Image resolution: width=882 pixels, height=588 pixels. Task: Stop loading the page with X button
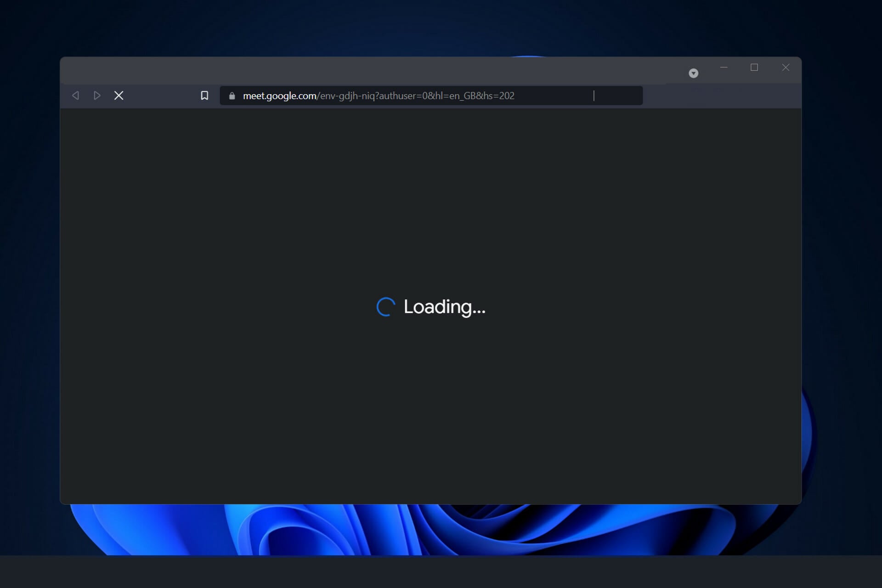click(x=119, y=96)
